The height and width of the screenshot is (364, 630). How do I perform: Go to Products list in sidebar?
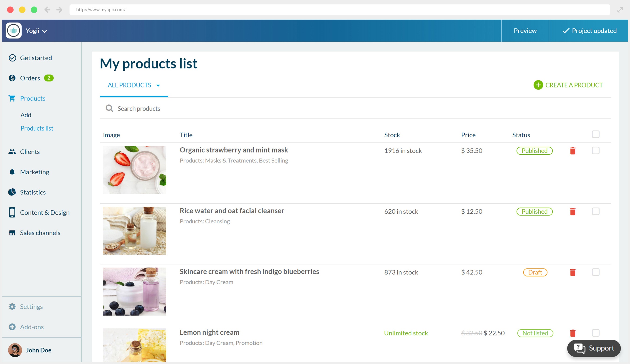[37, 128]
